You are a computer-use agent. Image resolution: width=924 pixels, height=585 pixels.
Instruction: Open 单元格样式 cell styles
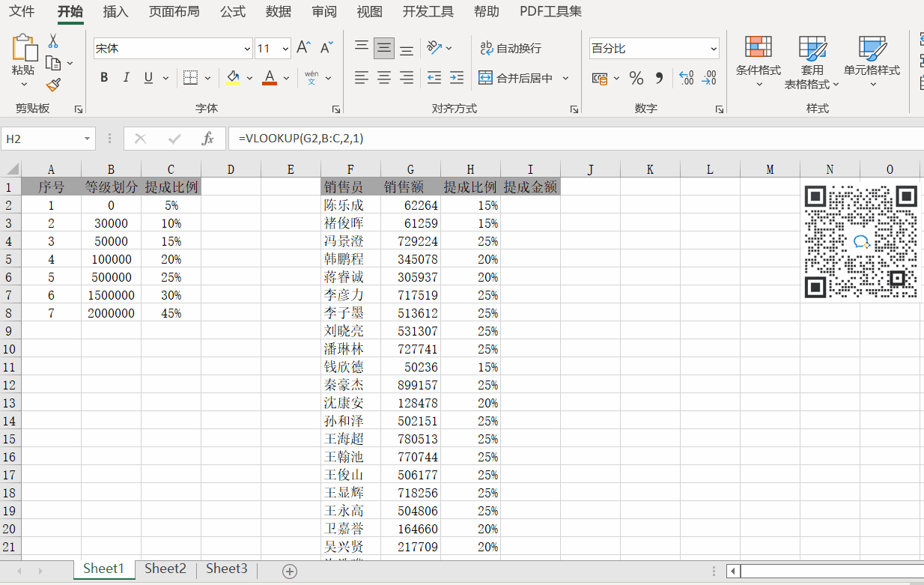(872, 61)
